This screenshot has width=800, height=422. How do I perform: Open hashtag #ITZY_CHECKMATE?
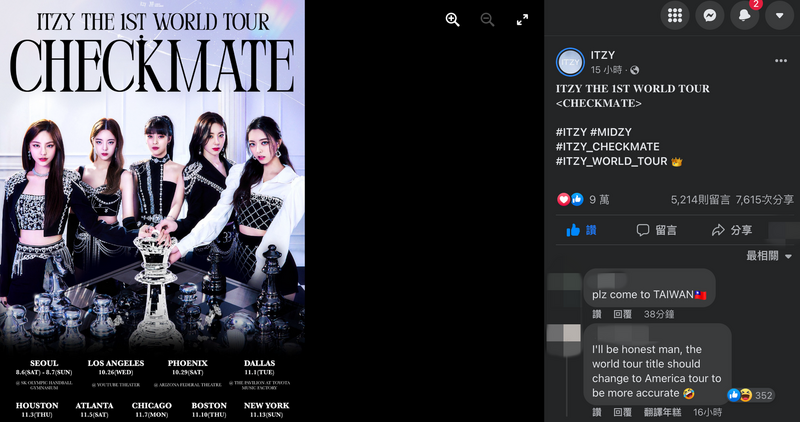(x=608, y=147)
